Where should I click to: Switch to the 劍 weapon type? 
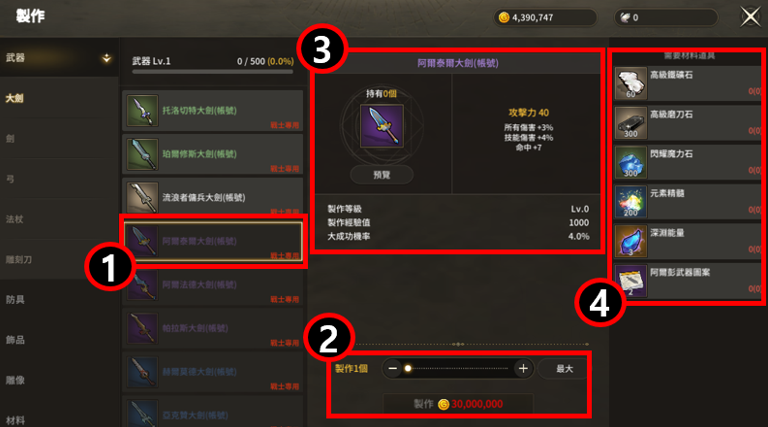tap(10, 139)
